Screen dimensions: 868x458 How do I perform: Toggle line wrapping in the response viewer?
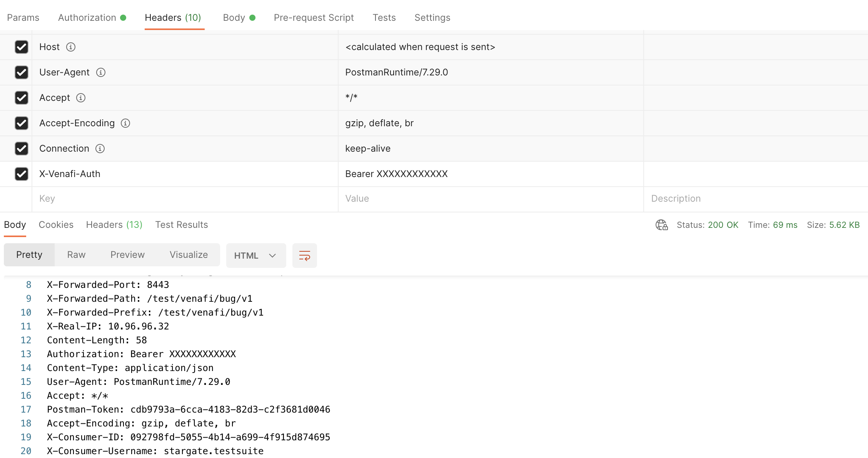[x=304, y=255]
